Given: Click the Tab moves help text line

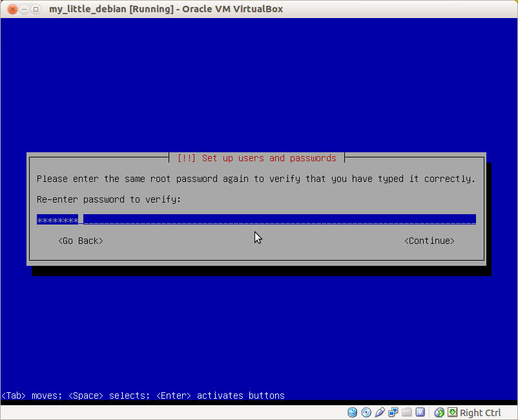Looking at the screenshot, I should 143,395.
